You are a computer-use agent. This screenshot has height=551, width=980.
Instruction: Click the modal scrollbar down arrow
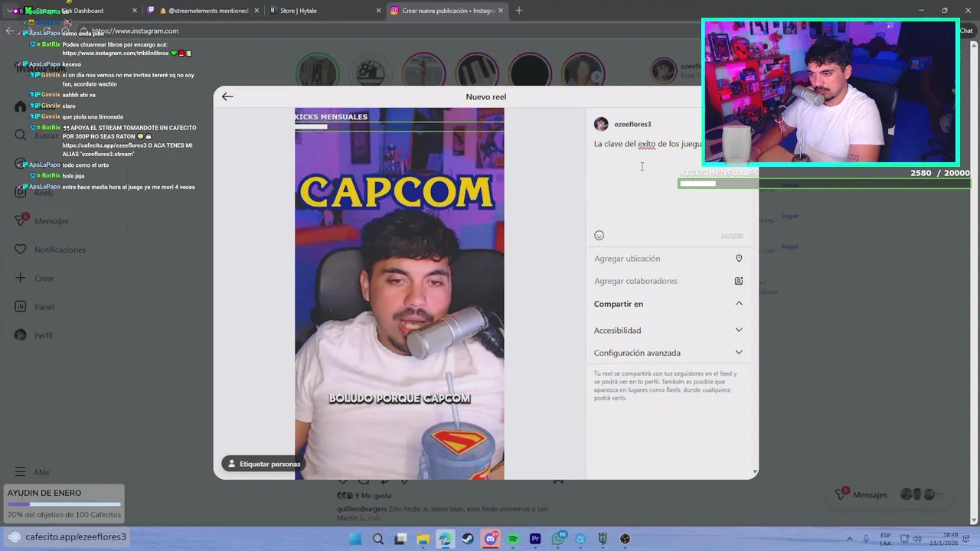tap(755, 472)
